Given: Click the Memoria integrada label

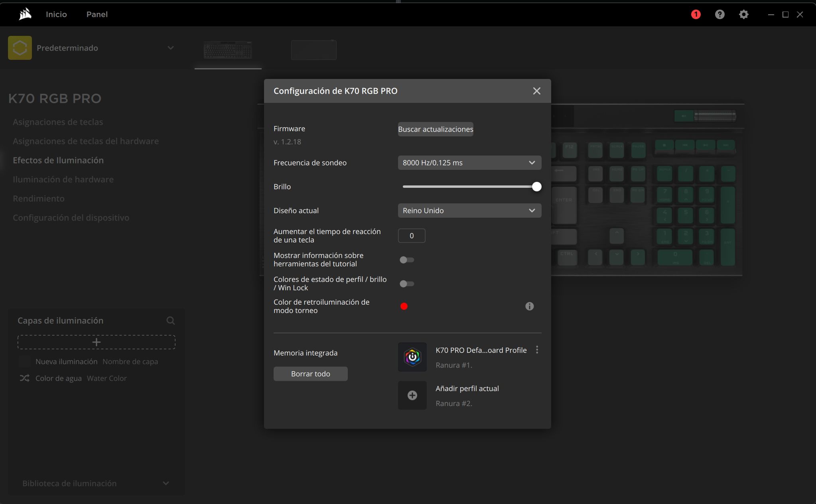Looking at the screenshot, I should [306, 353].
